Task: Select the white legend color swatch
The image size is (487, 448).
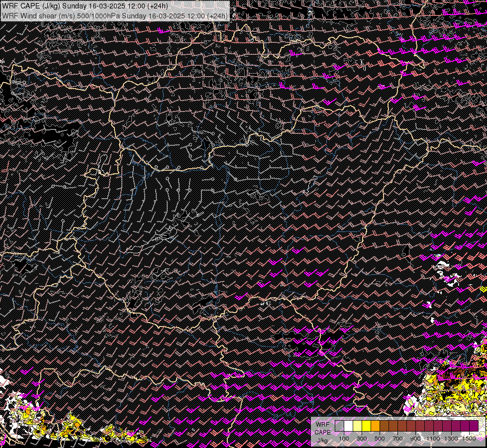Action: [349, 426]
